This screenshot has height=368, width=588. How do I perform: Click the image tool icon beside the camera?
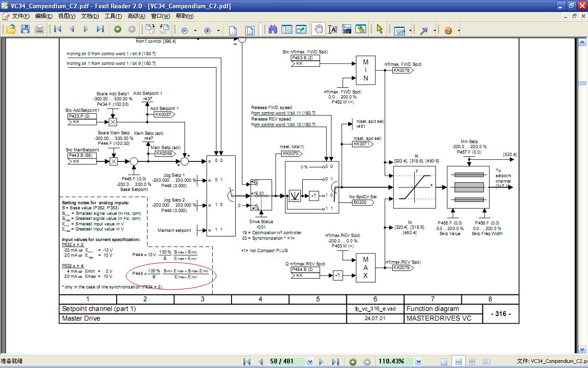point(361,29)
